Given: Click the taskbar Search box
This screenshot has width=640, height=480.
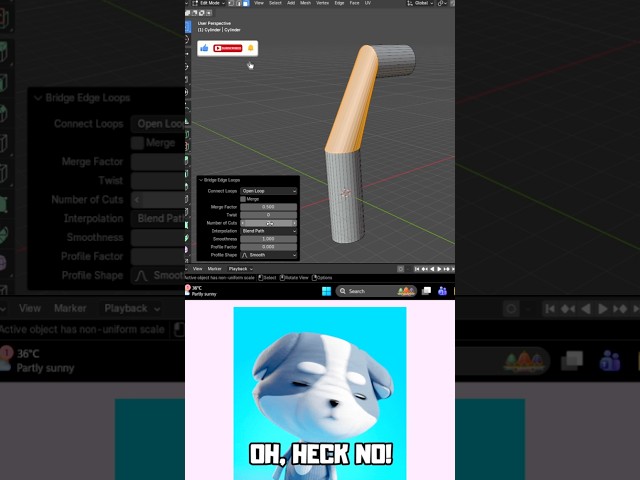Looking at the screenshot, I should coord(376,291).
